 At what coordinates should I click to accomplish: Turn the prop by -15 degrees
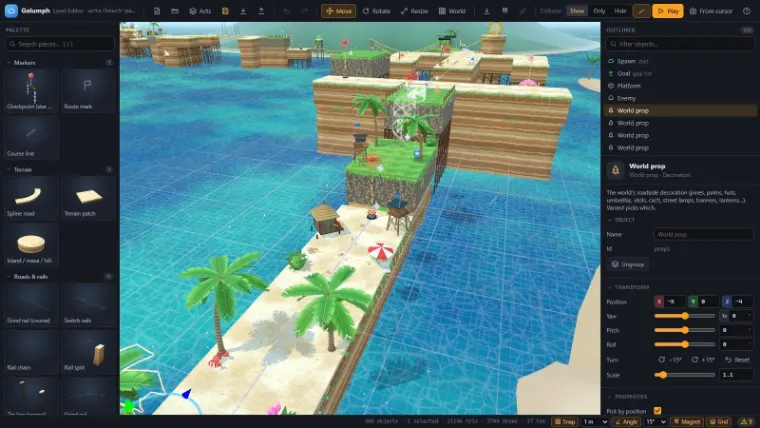(x=670, y=360)
